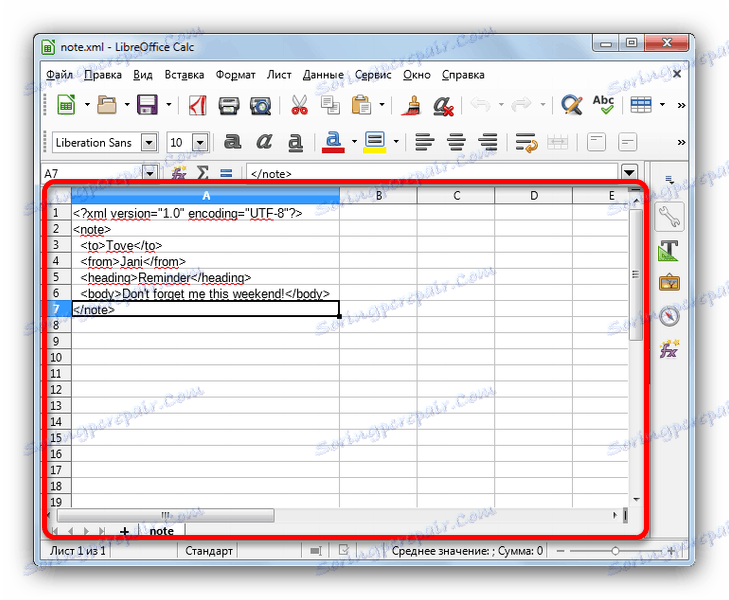
Task: Click cell with <heading>Reminder</heading>
Action: [205, 277]
